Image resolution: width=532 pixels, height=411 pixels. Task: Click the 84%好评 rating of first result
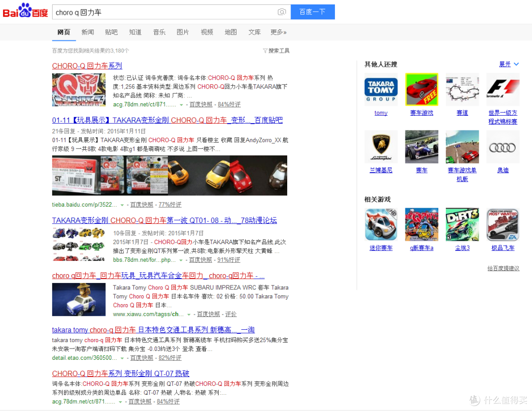click(x=229, y=104)
